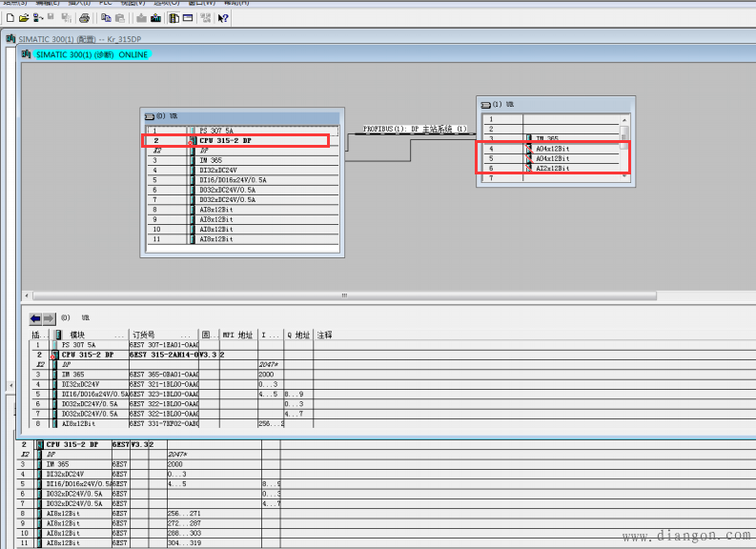
Task: Click the horizontal scrollbar below the rack view
Action: point(343,296)
